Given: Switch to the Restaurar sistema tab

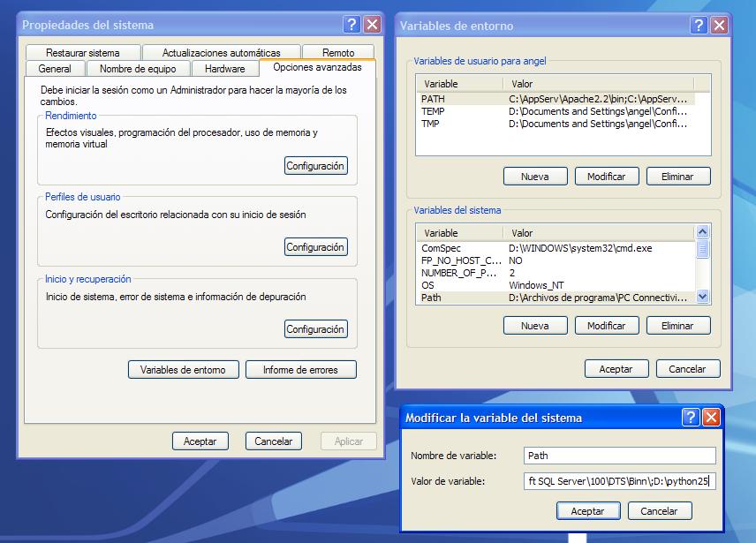Looking at the screenshot, I should tap(83, 52).
